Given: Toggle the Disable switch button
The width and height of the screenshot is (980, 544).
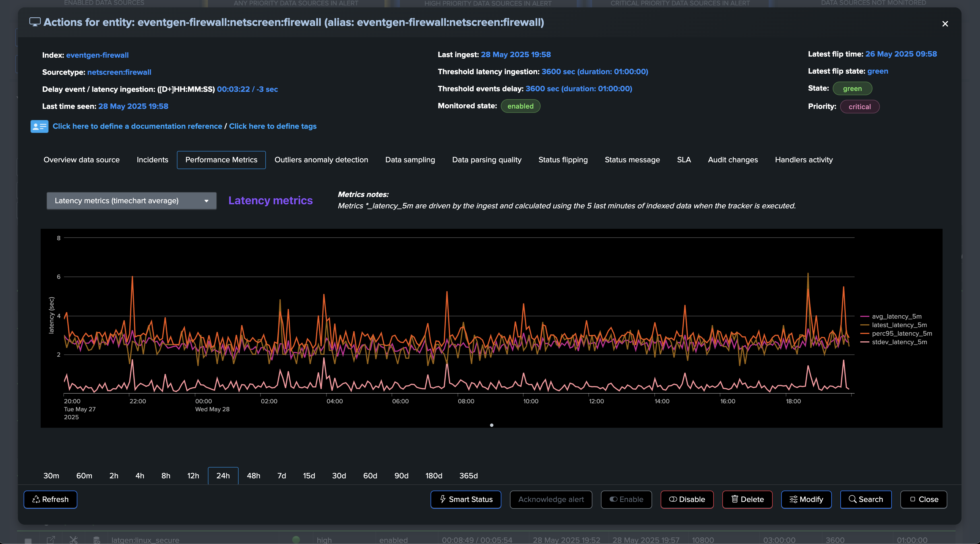Looking at the screenshot, I should click(687, 499).
